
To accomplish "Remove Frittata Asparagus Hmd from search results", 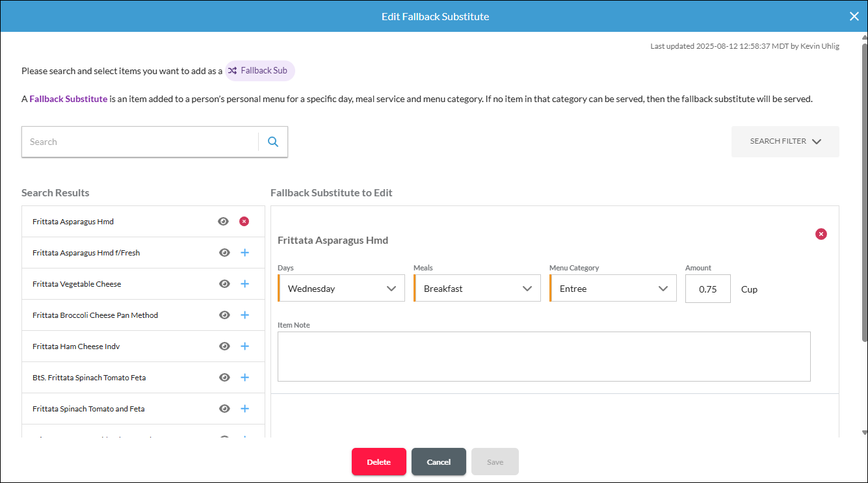I will pos(244,222).
